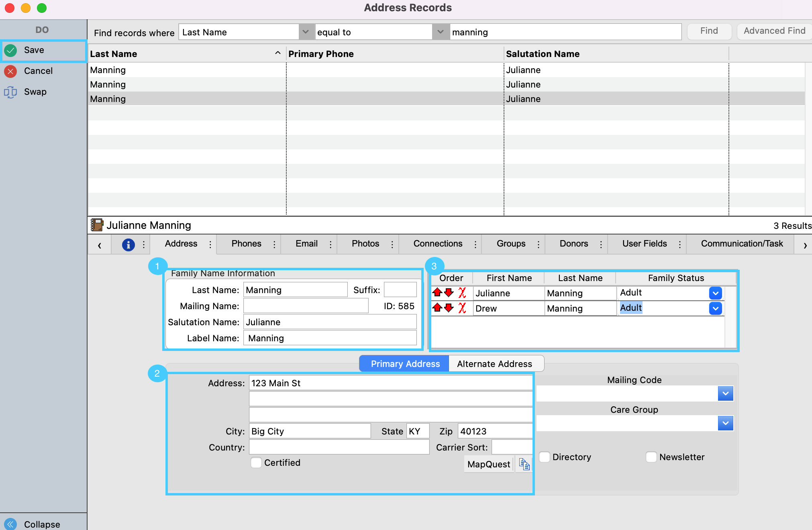Click the Mailing Name input field

[306, 306]
